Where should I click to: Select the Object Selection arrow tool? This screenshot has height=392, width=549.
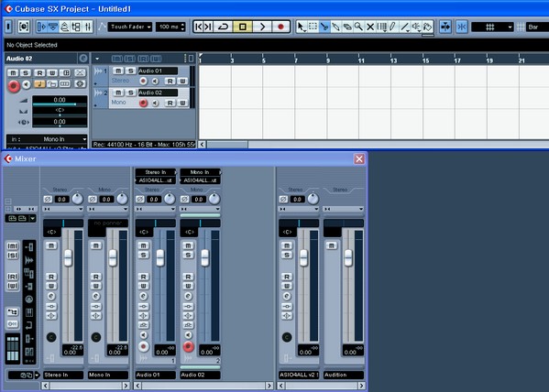point(301,27)
